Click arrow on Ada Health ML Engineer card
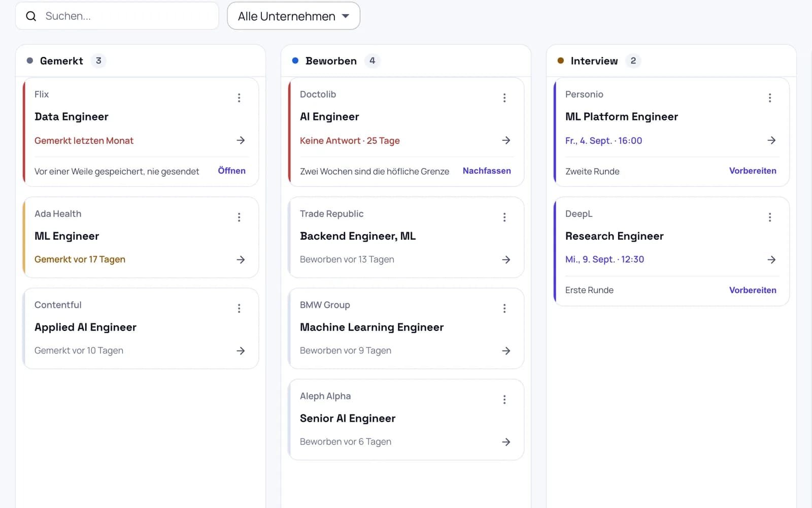Screen dimensions: 812x508 pyautogui.click(x=241, y=260)
